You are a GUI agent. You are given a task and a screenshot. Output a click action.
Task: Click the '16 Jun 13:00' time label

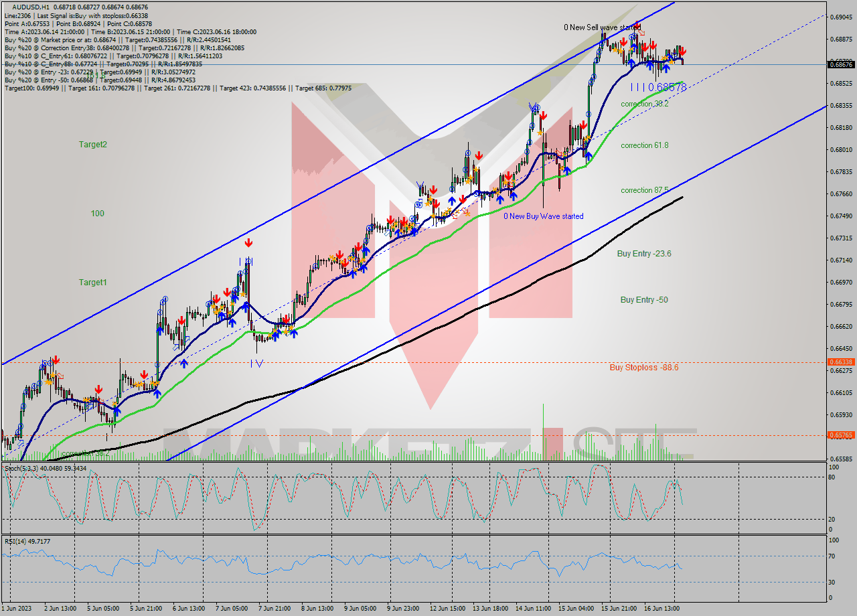coord(662,608)
